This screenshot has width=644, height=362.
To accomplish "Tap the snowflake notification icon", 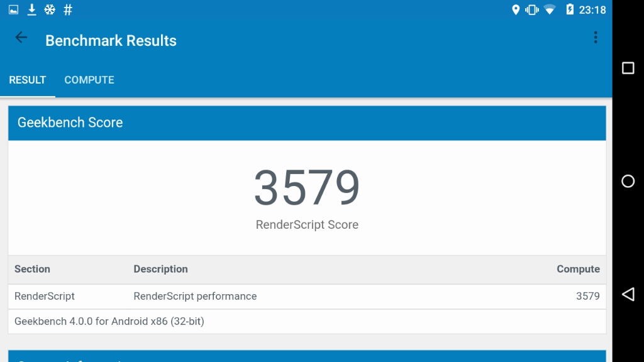I will (50, 10).
